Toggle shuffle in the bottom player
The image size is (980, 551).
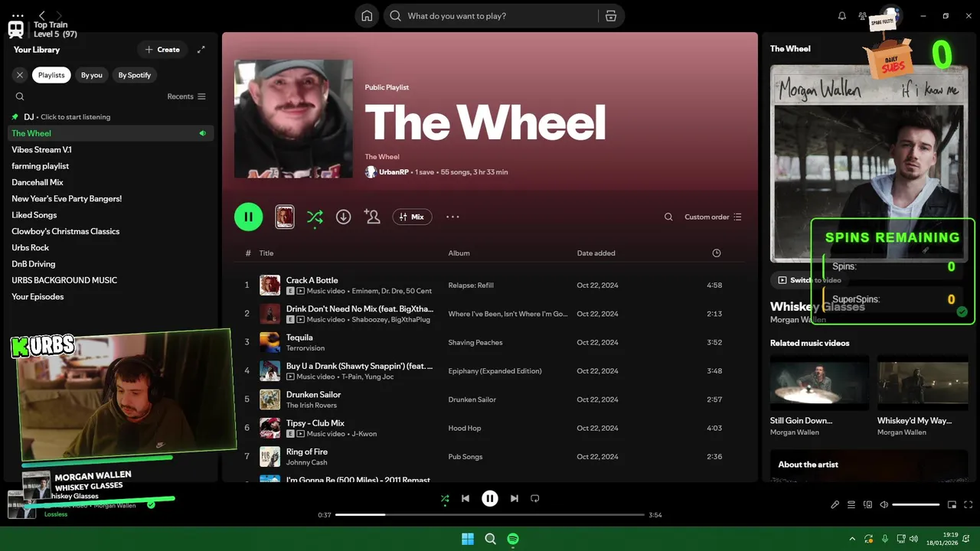(x=445, y=499)
